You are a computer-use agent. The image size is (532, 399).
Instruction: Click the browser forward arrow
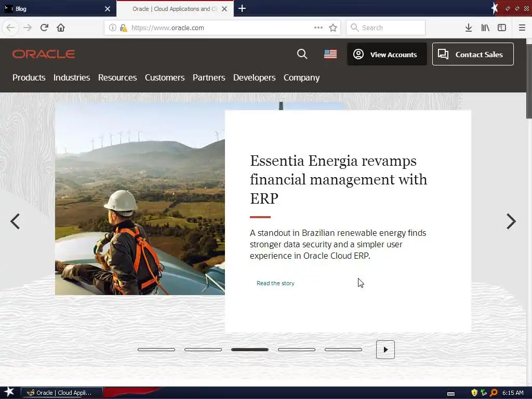[28, 28]
